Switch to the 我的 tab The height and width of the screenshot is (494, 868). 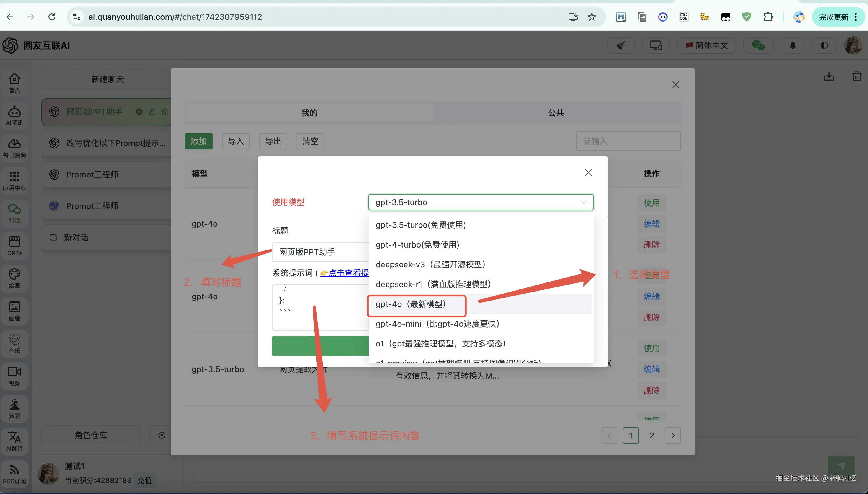[x=309, y=113]
